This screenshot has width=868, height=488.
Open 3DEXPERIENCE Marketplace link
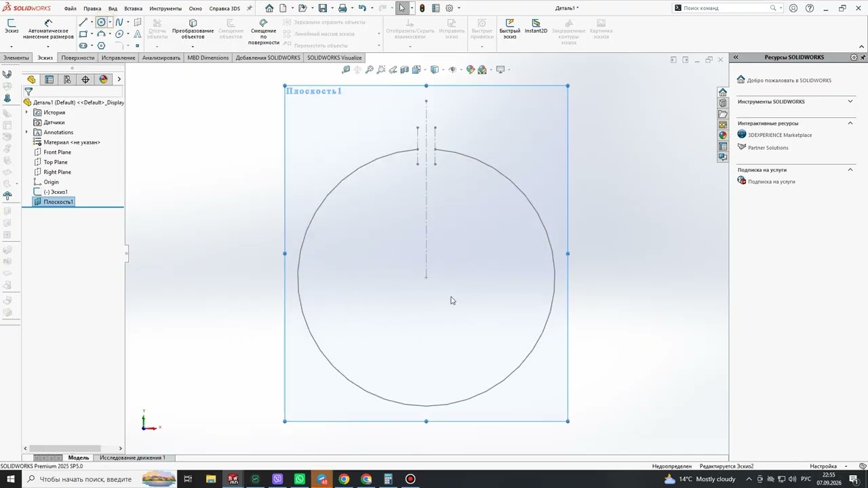click(x=774, y=135)
